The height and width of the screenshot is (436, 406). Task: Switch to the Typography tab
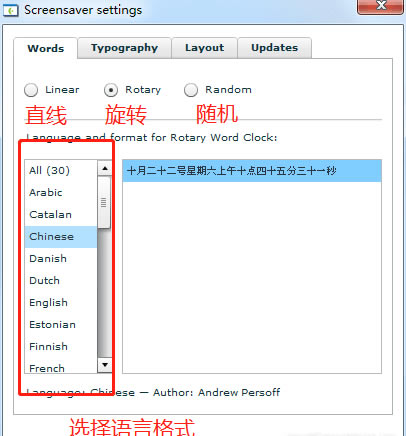(124, 48)
